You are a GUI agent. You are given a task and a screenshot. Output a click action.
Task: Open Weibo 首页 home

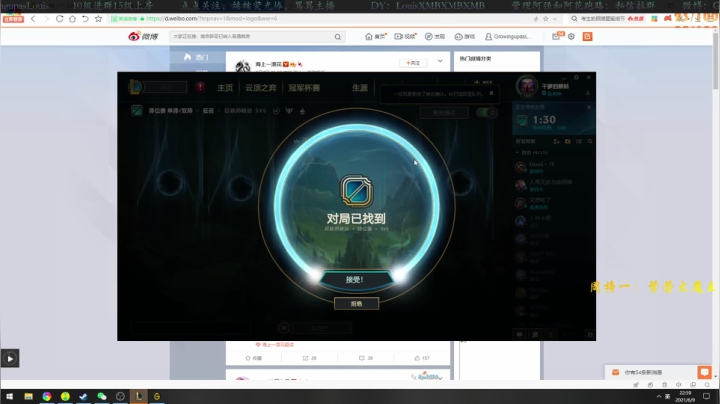[375, 36]
